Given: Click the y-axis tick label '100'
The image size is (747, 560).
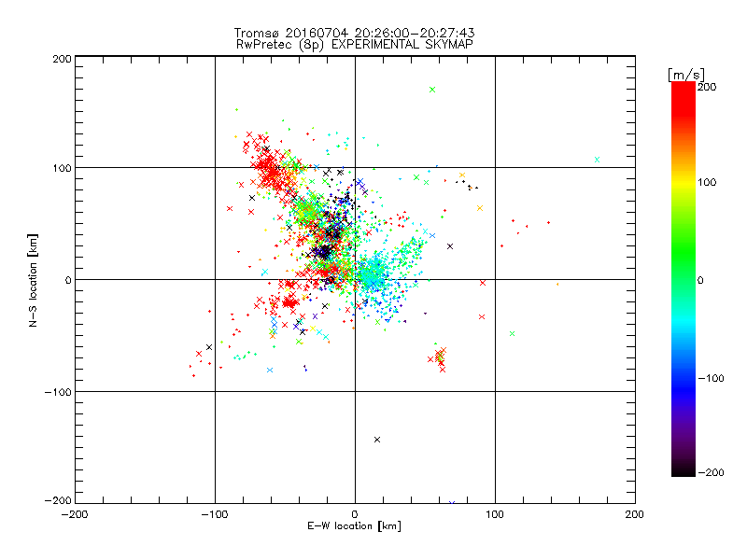Looking at the screenshot, I should pos(62,169).
